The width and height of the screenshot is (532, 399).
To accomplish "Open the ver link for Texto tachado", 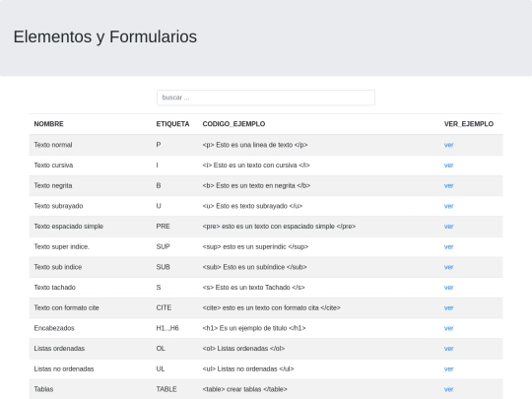I will (x=448, y=288).
